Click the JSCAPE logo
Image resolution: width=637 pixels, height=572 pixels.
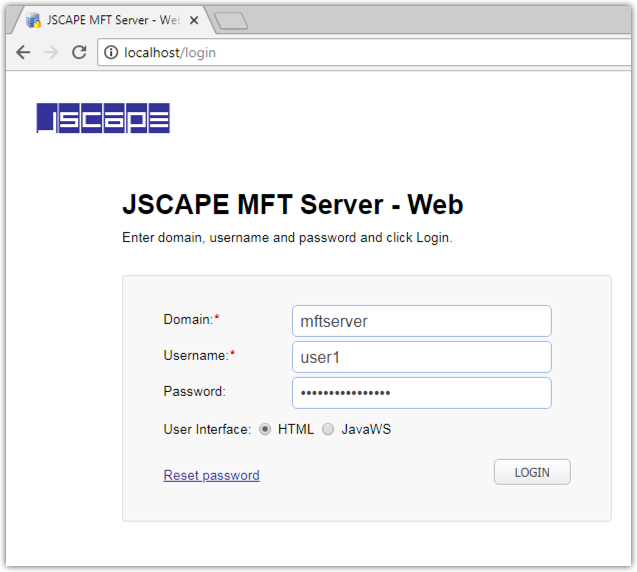(x=103, y=118)
